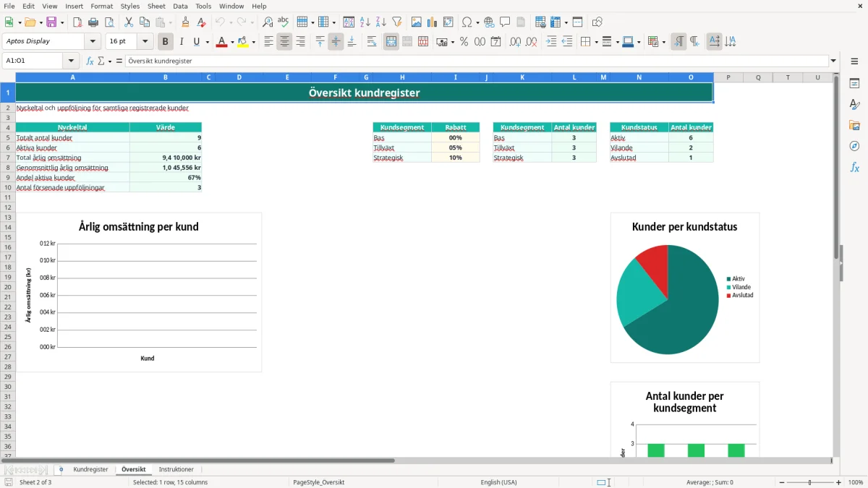This screenshot has height=488, width=868.
Task: Open the font name dropdown
Action: click(x=93, y=42)
